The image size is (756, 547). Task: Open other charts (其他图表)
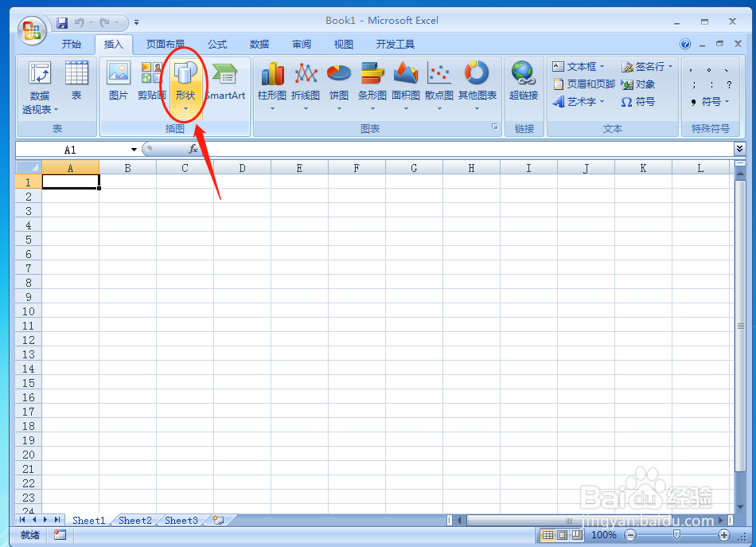click(477, 87)
